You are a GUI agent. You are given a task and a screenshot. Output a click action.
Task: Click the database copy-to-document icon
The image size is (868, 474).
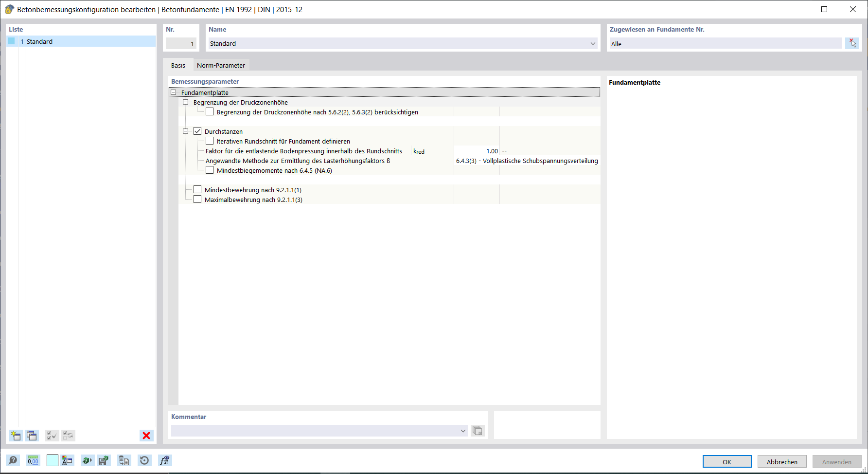click(124, 460)
